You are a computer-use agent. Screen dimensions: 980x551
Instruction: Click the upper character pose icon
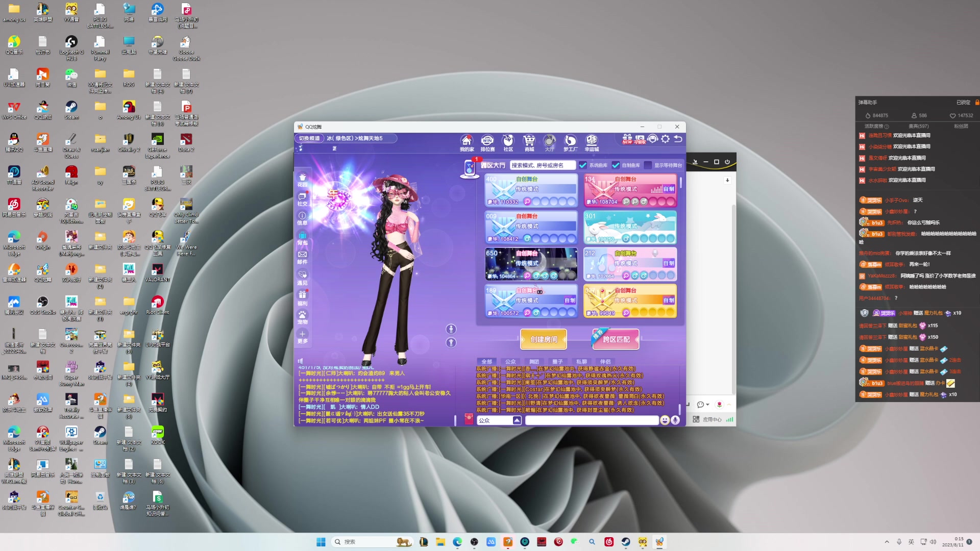451,329
